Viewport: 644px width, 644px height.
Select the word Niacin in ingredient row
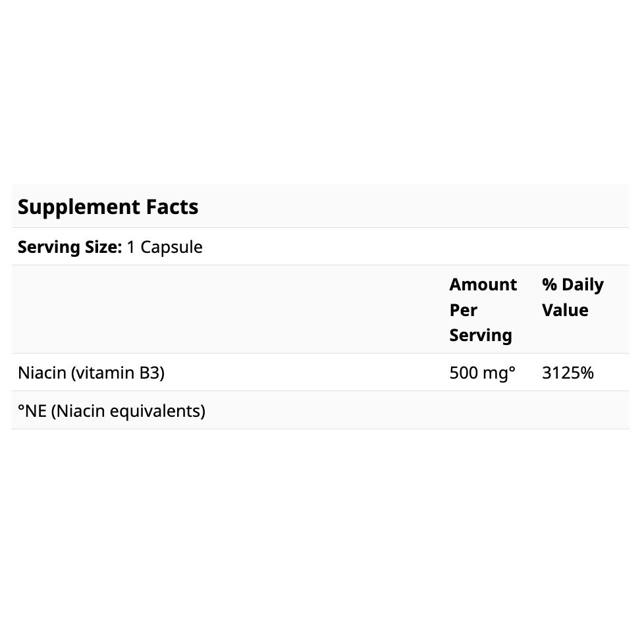(42, 373)
